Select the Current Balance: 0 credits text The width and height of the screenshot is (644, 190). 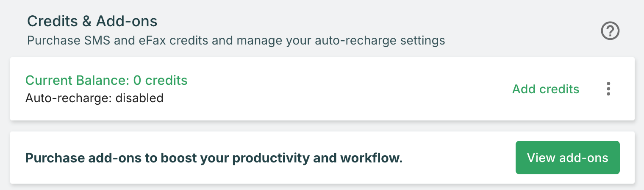tap(106, 80)
